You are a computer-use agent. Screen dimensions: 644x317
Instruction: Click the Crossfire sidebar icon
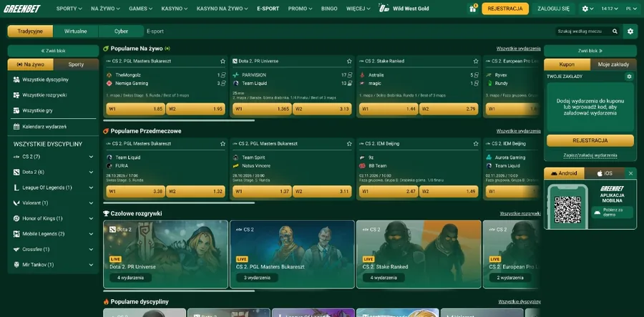[x=16, y=249]
